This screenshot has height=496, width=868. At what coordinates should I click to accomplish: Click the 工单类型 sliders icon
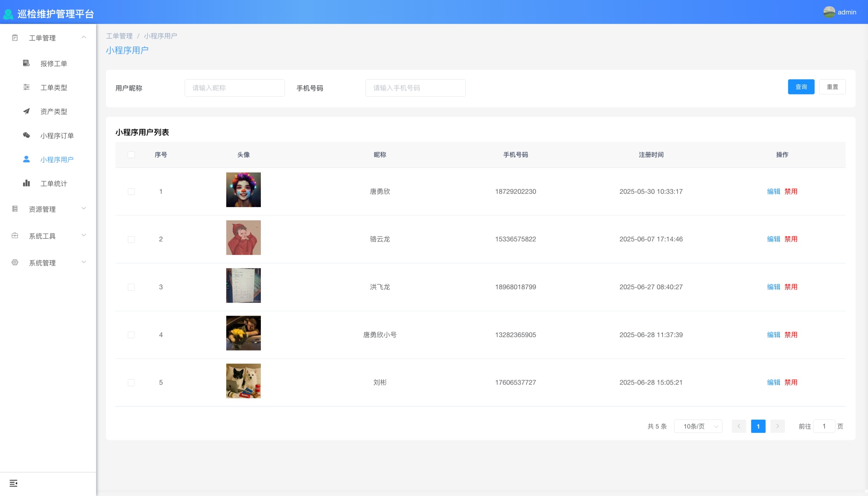coord(26,87)
